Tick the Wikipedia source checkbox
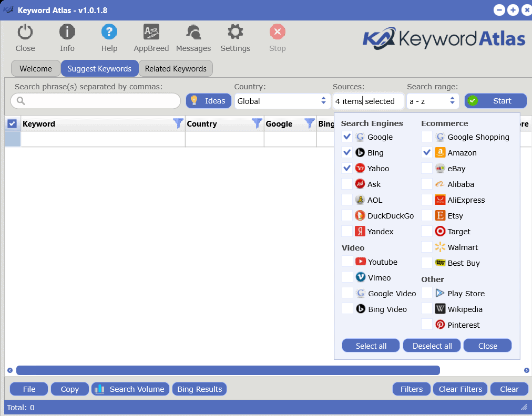The height and width of the screenshot is (416, 532). click(427, 309)
